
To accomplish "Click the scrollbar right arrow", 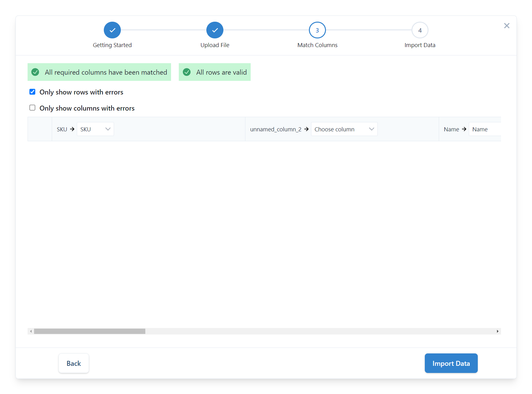I will point(498,331).
